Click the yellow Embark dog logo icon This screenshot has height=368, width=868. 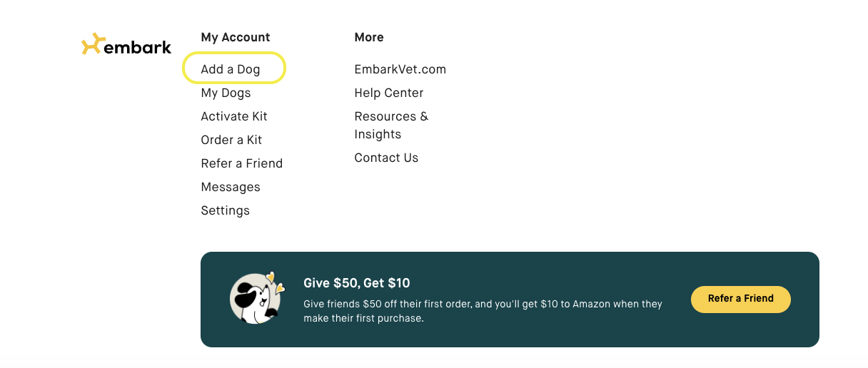click(93, 44)
